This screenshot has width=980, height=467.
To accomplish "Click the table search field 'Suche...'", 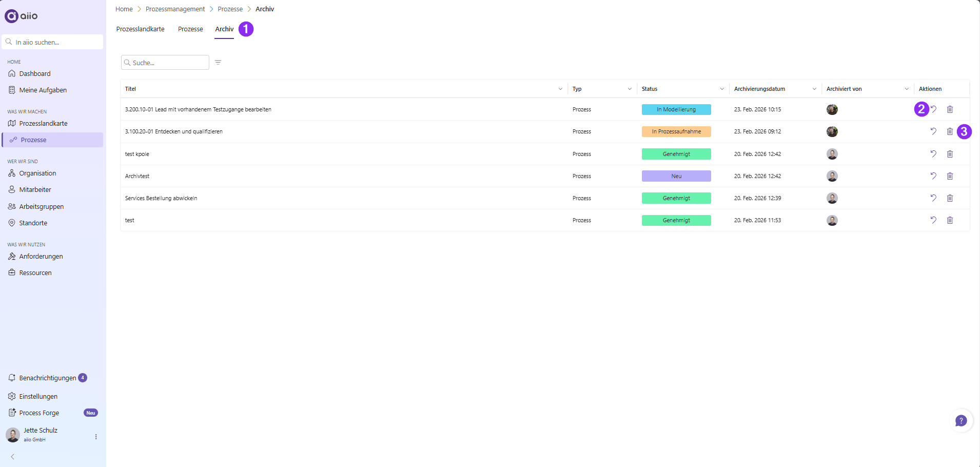I will click(165, 63).
